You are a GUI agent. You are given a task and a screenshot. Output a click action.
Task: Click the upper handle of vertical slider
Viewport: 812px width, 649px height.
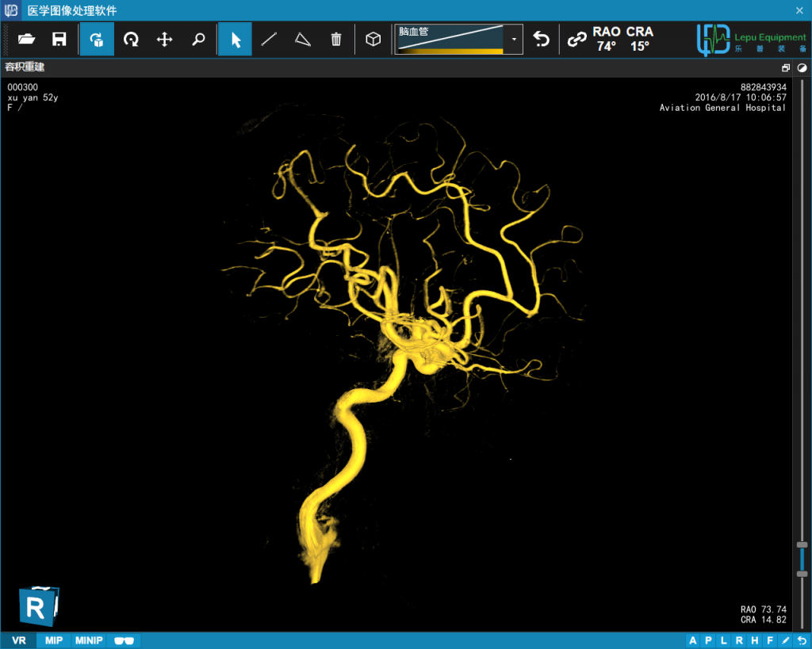pyautogui.click(x=802, y=544)
